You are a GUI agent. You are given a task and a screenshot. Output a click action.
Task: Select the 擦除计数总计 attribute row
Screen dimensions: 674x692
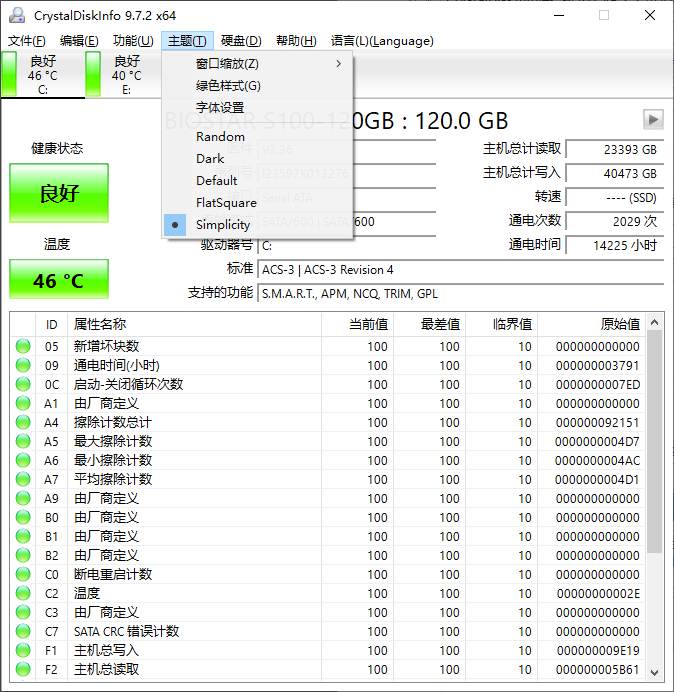pos(328,422)
